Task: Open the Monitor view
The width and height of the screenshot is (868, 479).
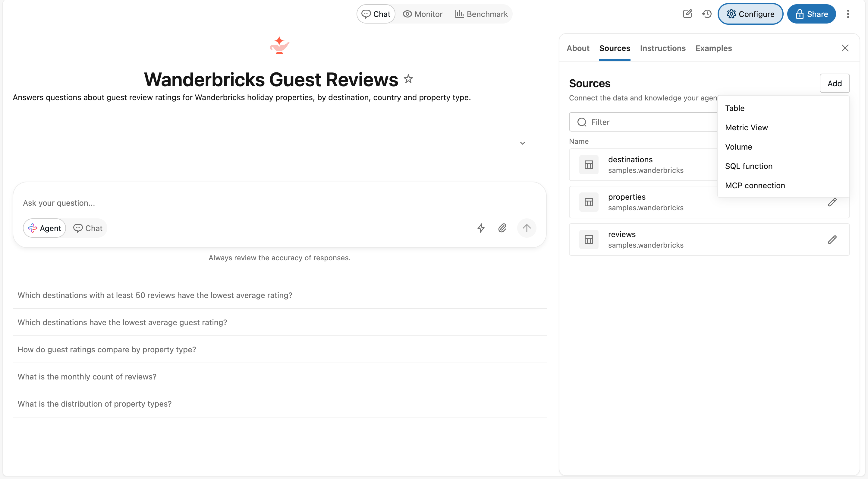Action: coord(422,14)
